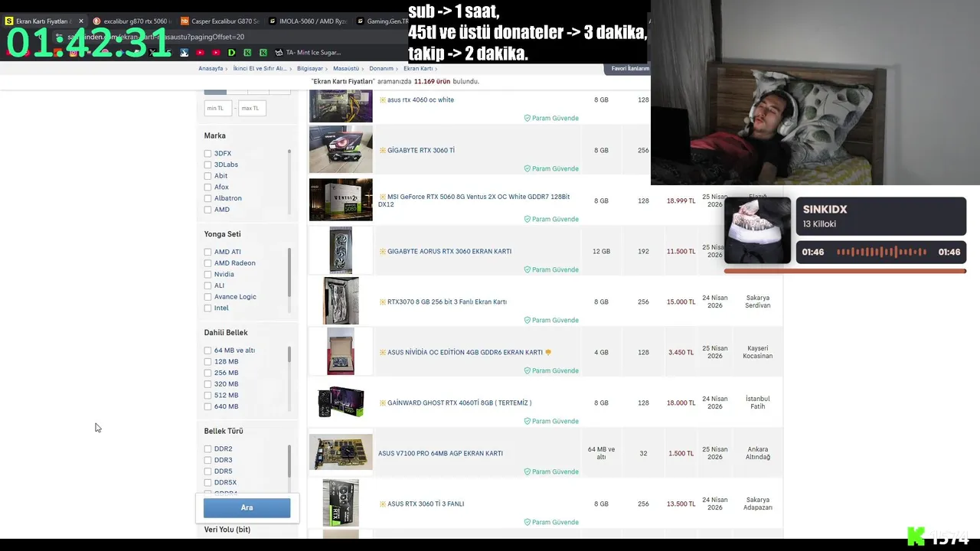
Task: Open the ASUS V7100 PRO 64MB AGP listing
Action: (440, 453)
